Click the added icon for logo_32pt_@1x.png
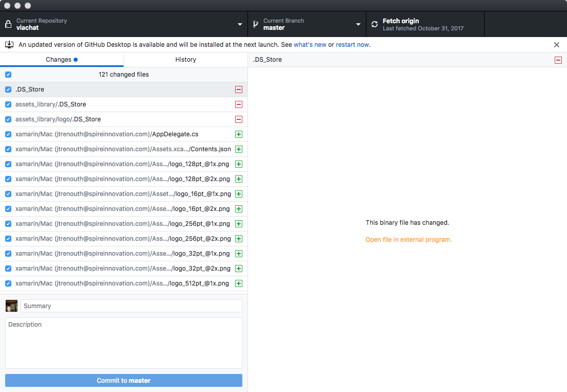This screenshot has width=567, height=392. [239, 254]
